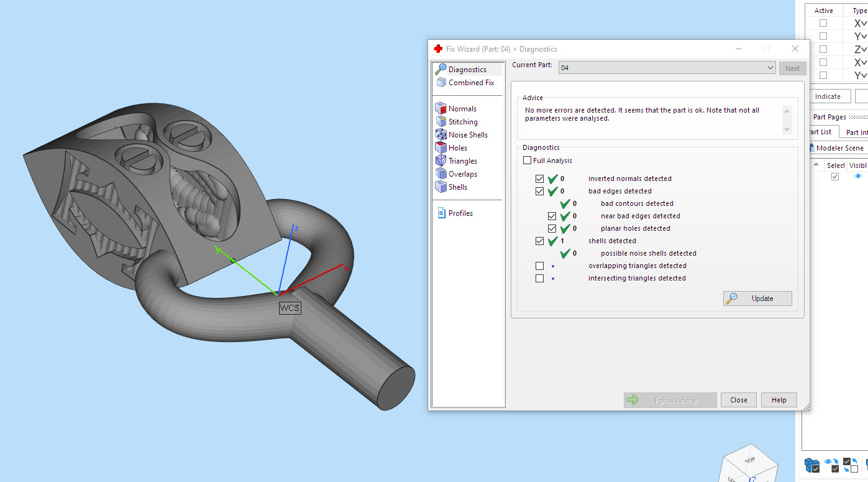Click the Update button

coord(757,299)
